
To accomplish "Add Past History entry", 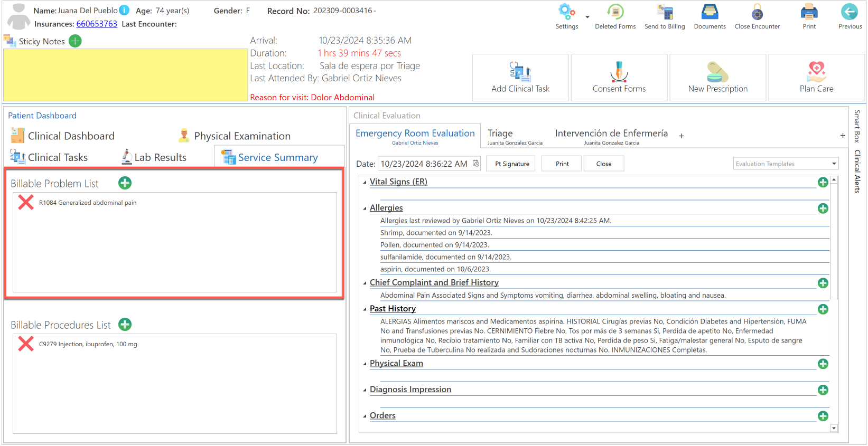I will click(x=823, y=309).
